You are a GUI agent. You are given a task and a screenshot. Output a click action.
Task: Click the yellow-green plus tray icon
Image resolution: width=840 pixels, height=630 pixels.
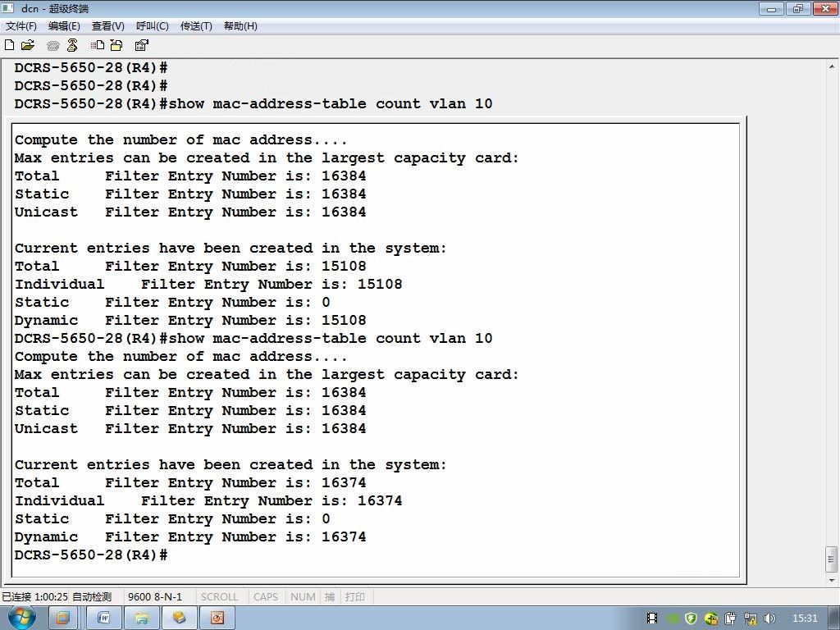pos(711,619)
